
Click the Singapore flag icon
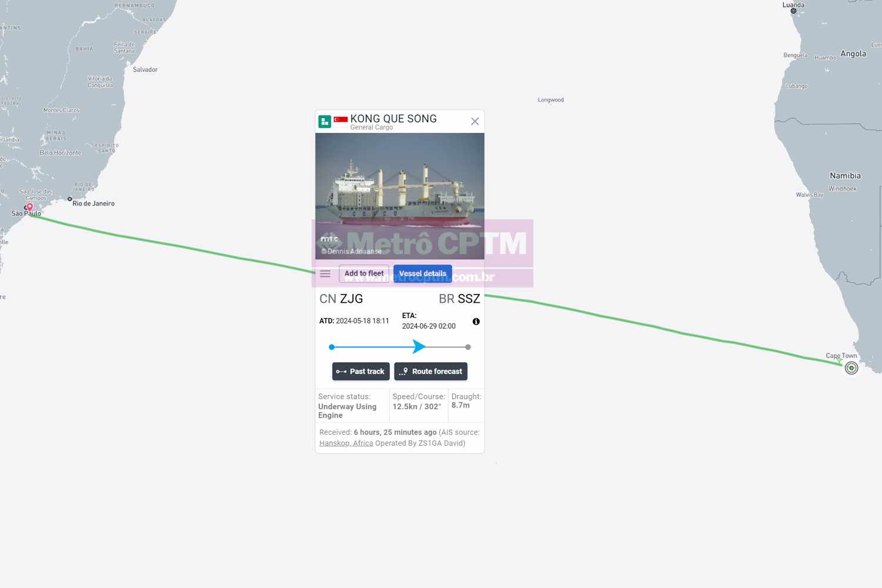point(341,120)
